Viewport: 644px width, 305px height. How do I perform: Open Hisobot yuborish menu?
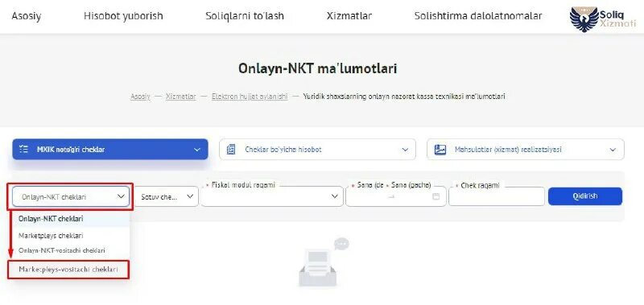(123, 16)
